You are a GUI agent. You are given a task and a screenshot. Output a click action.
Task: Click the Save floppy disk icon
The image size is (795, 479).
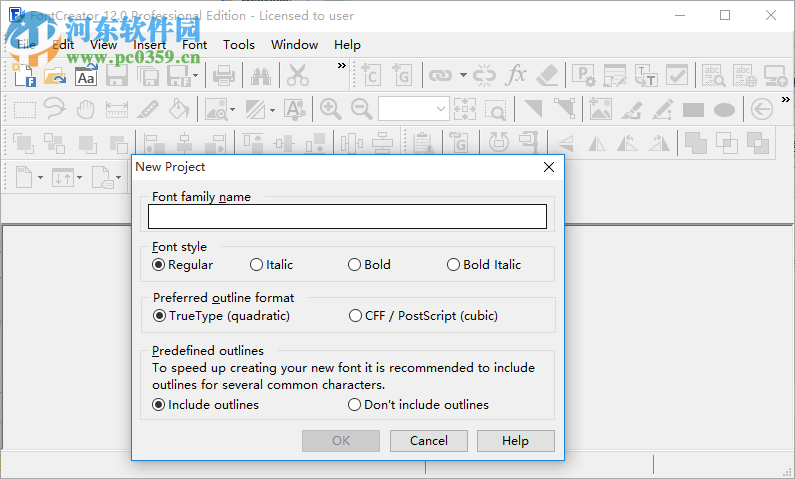pyautogui.click(x=117, y=76)
